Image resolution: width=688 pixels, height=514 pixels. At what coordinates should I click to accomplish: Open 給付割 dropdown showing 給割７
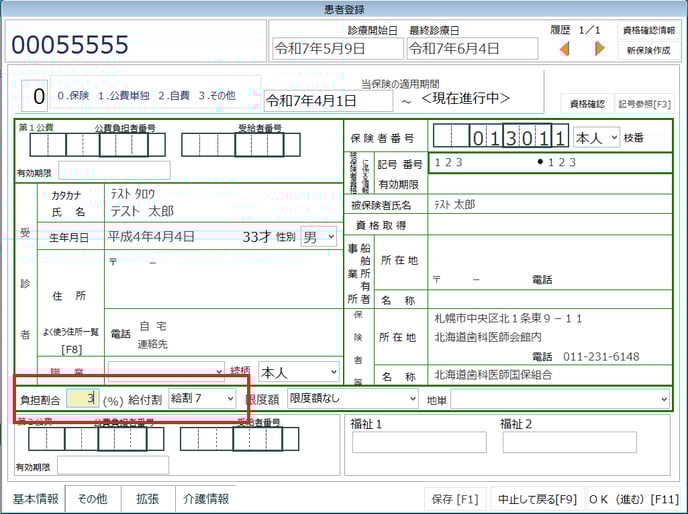[x=202, y=399]
